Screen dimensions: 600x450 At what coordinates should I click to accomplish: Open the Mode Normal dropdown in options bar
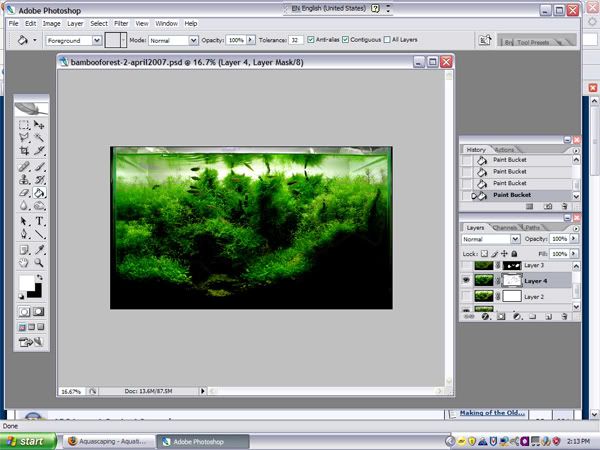point(173,40)
